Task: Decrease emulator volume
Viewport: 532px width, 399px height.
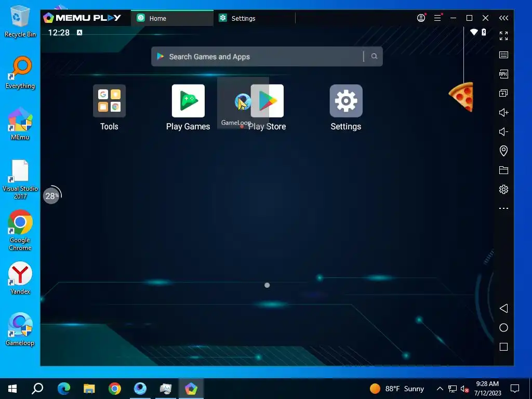Action: pos(503,131)
